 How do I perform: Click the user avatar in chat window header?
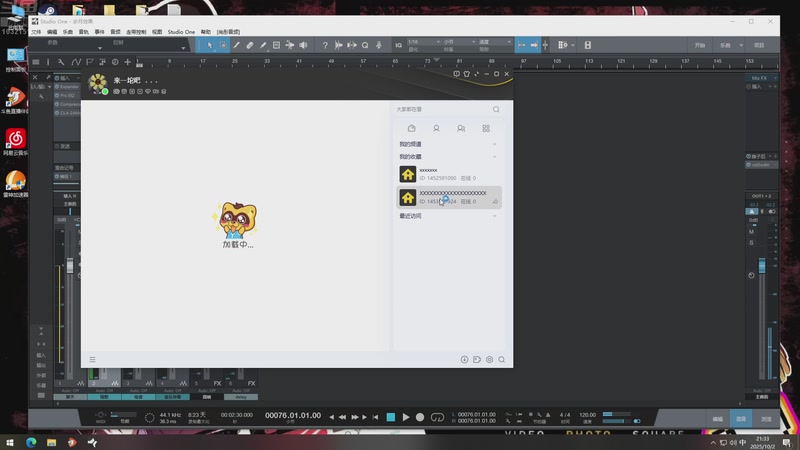coord(97,83)
